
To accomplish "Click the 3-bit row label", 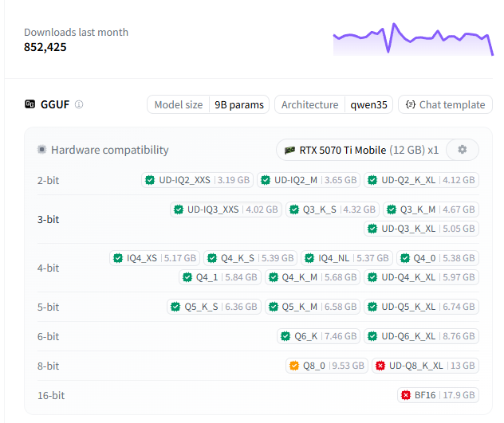I will coord(48,219).
